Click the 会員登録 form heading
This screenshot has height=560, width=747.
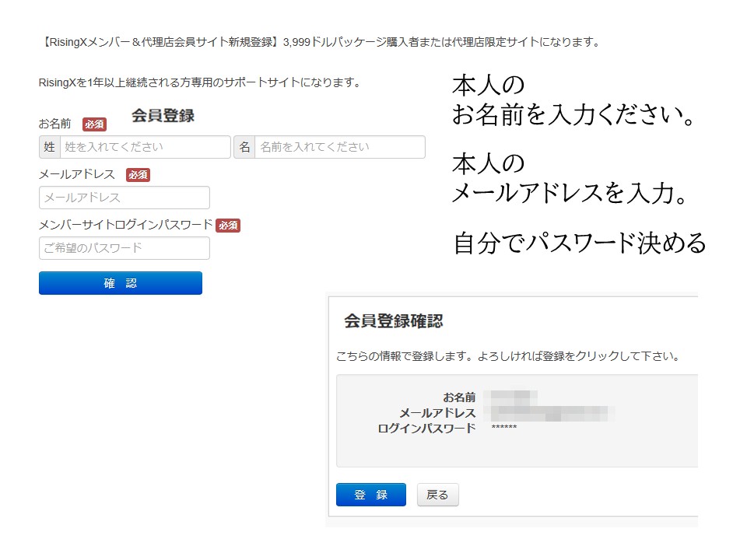point(163,116)
